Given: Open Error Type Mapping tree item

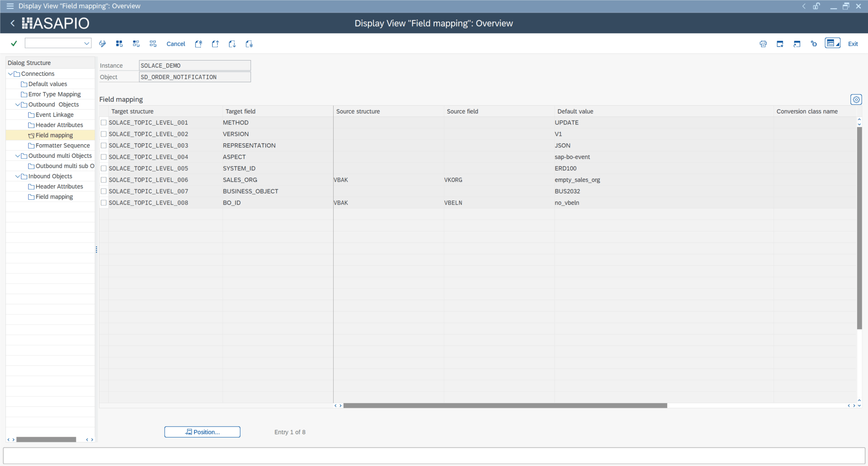Looking at the screenshot, I should (x=54, y=94).
